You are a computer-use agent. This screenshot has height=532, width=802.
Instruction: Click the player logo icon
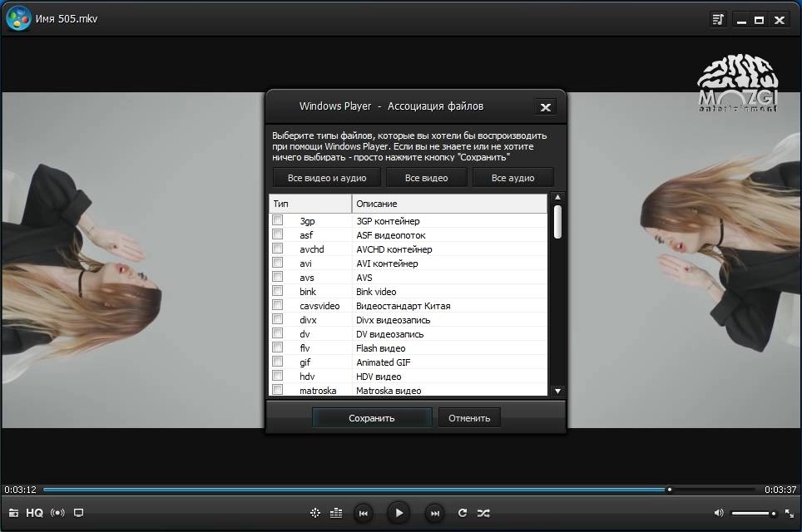[18, 18]
